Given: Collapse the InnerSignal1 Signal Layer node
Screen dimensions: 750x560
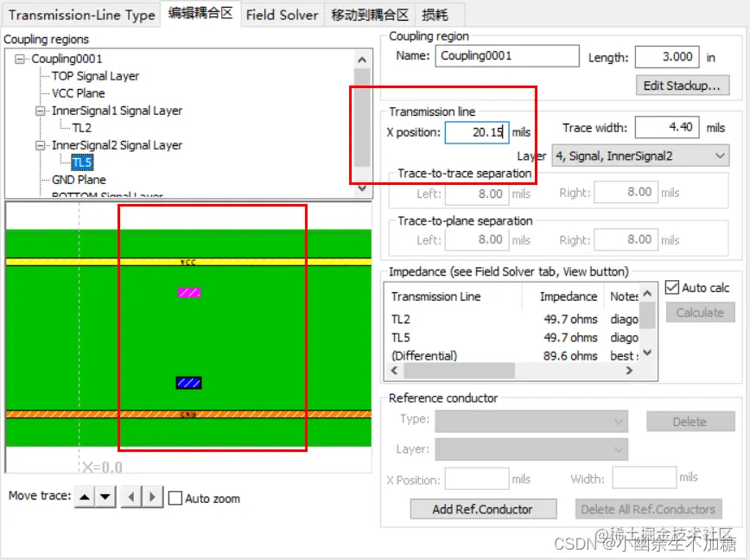Looking at the screenshot, I should pos(41,111).
